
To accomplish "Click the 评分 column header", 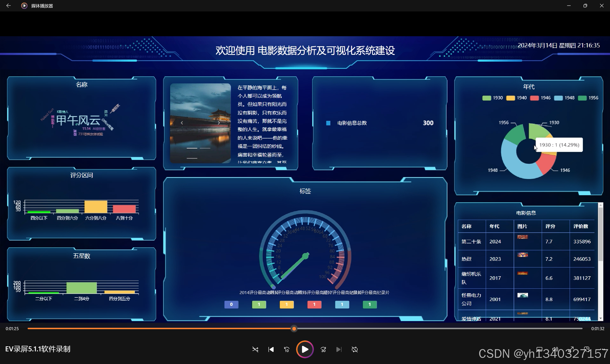I will tap(550, 226).
